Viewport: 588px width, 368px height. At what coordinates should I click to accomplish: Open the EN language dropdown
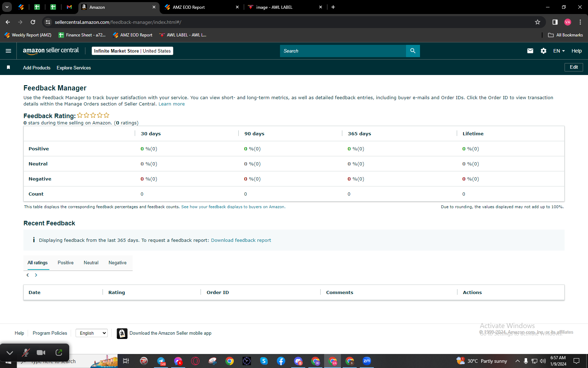[x=559, y=51]
